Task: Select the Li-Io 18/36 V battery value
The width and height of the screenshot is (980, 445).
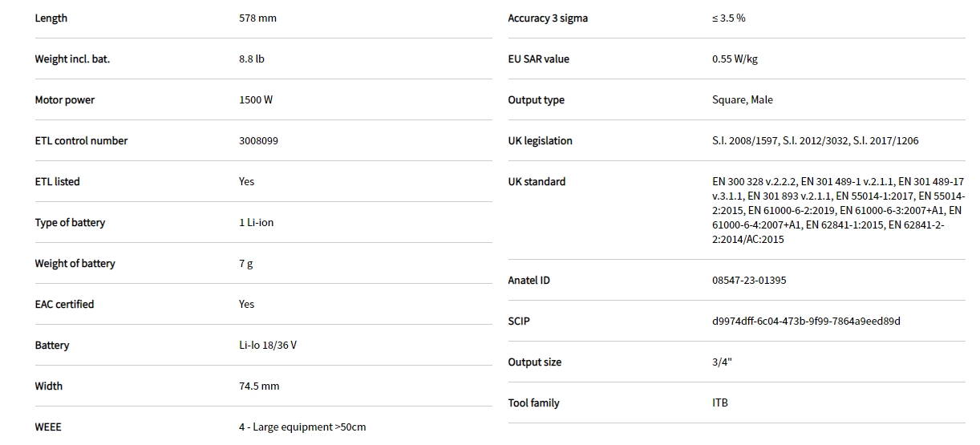Action: click(x=268, y=345)
